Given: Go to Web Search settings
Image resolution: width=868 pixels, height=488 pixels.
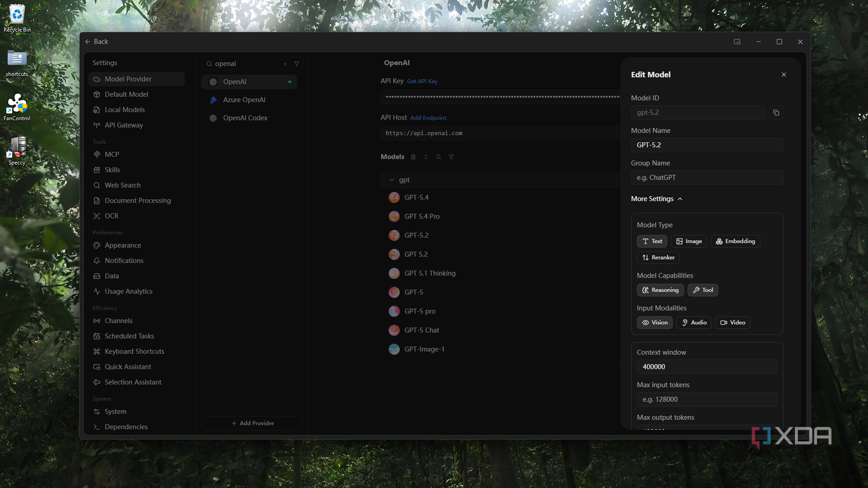Looking at the screenshot, I should [x=137, y=186].
